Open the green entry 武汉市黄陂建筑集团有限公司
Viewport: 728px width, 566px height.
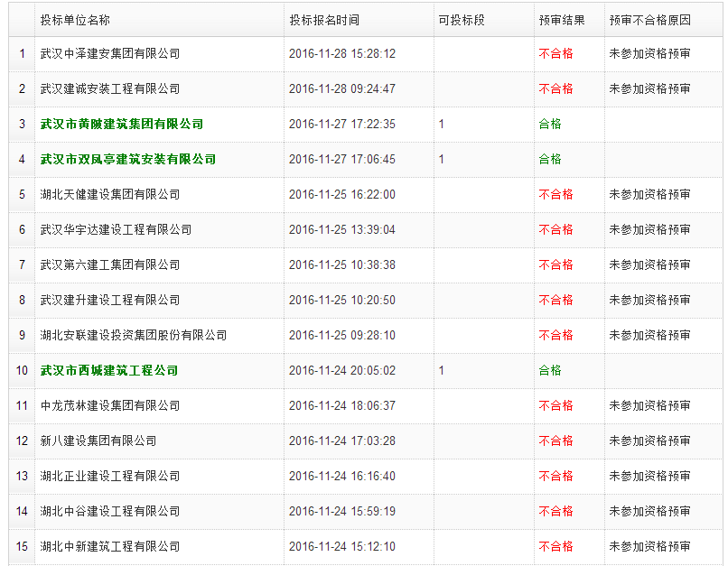[x=122, y=124]
